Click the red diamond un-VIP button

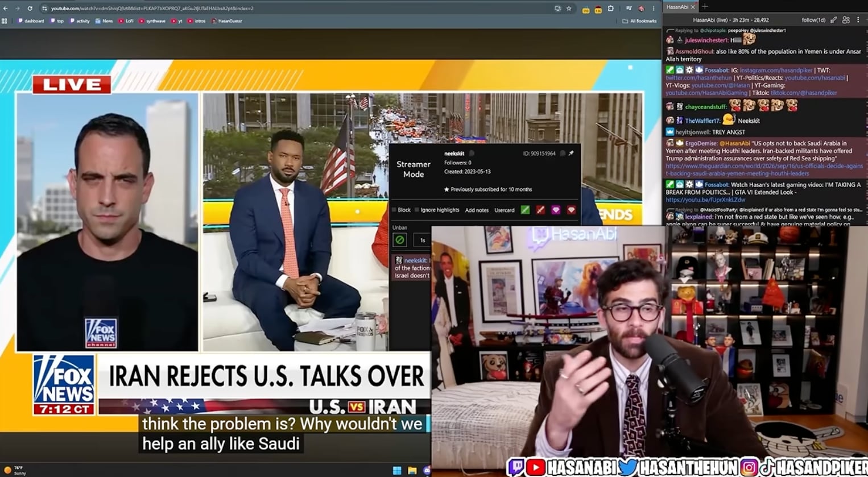(571, 210)
